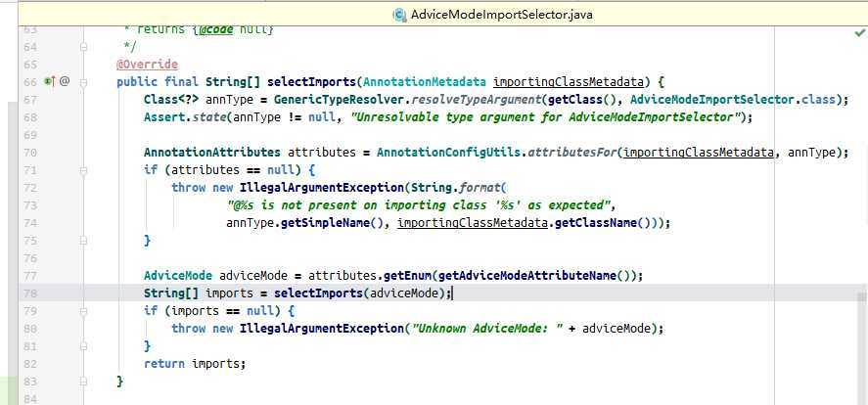Click the selectImports method name on line 66
This screenshot has height=405, width=868.
[x=312, y=82]
